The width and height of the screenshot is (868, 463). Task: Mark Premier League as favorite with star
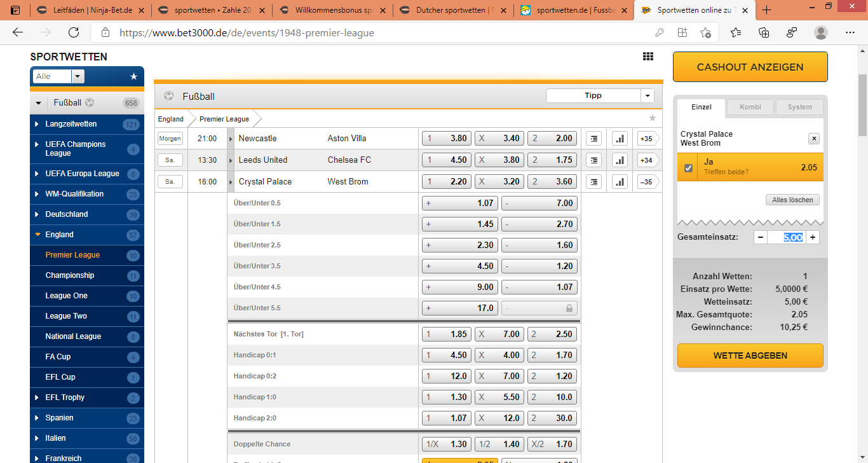coord(652,118)
